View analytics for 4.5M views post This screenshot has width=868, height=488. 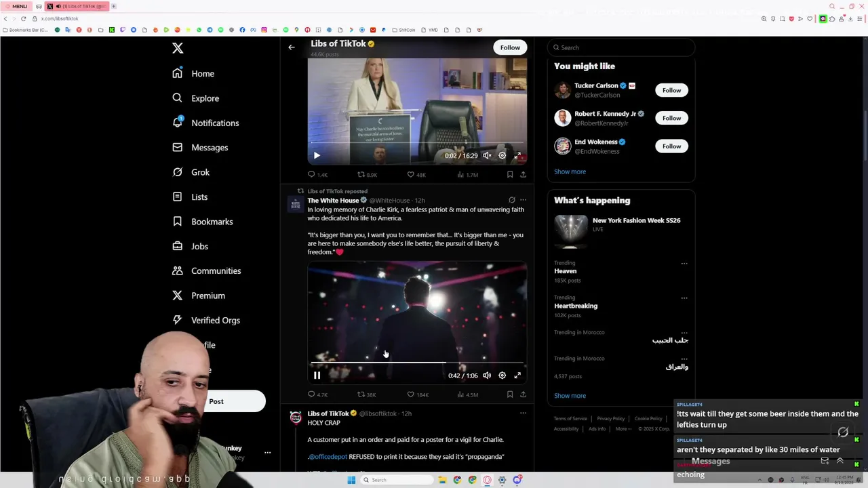[467, 394]
